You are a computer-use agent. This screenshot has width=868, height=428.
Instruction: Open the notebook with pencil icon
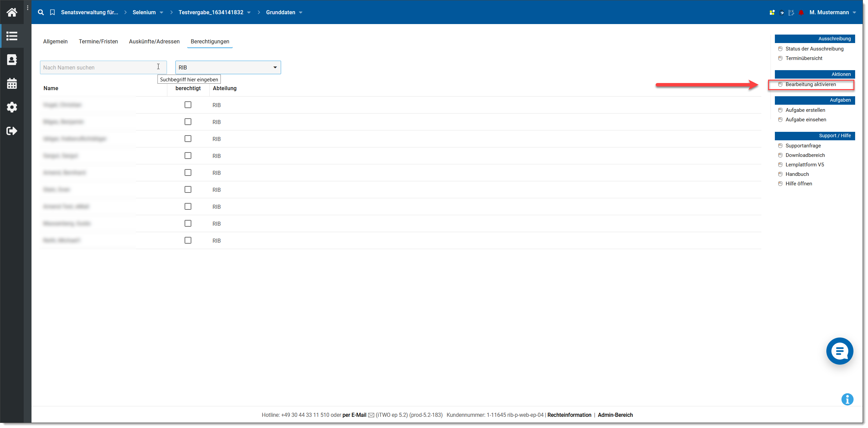point(791,13)
